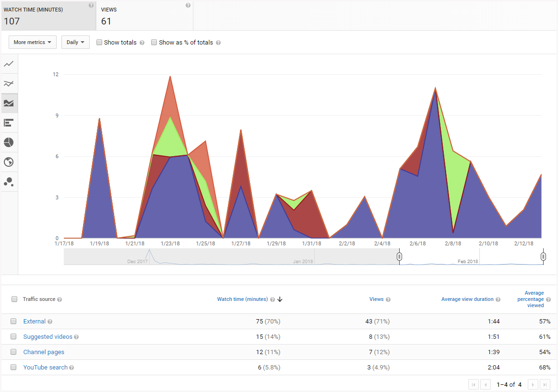Sort by Watch time (minutes) column
The width and height of the screenshot is (558, 392).
tap(242, 299)
